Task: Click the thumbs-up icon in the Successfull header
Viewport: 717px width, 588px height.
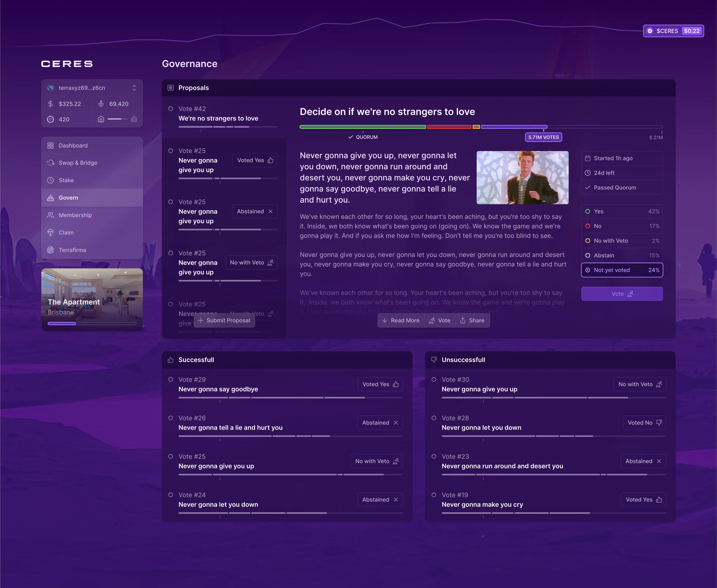Action: pos(171,360)
